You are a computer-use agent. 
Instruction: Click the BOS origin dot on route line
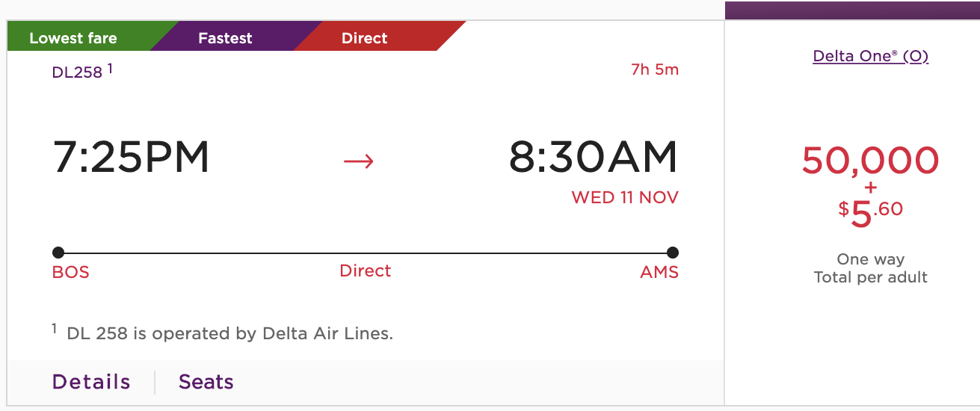(58, 253)
